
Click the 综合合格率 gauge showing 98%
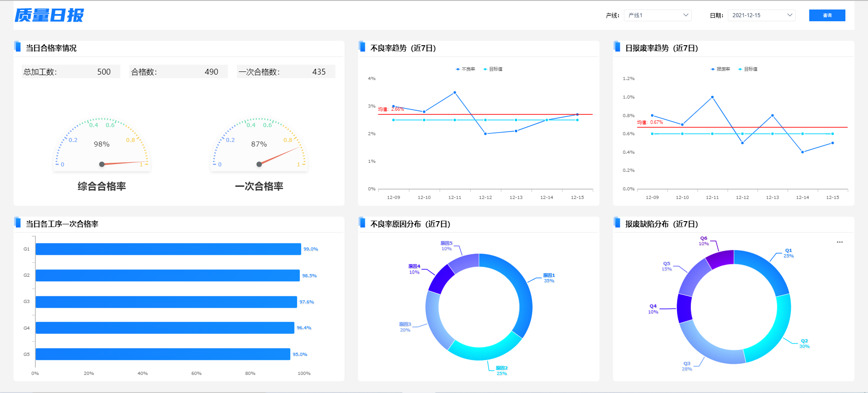coord(102,145)
